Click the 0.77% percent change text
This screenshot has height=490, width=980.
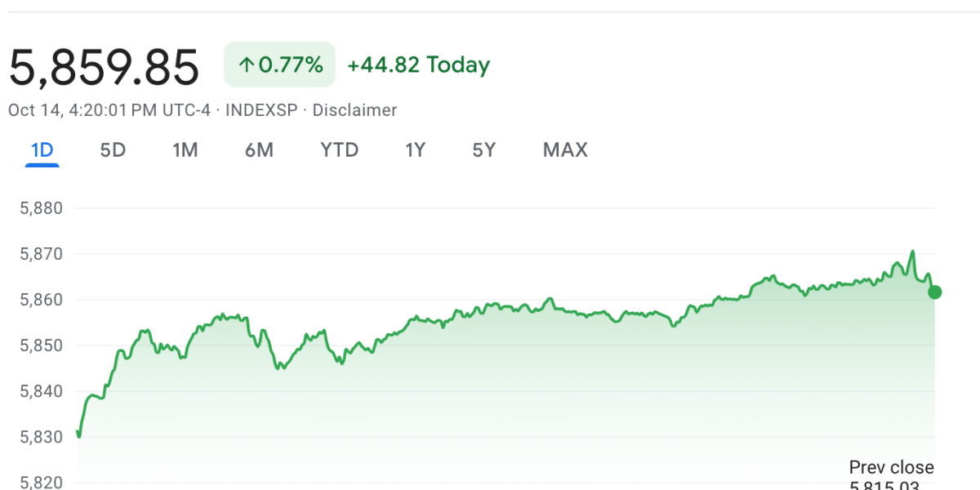[x=291, y=65]
